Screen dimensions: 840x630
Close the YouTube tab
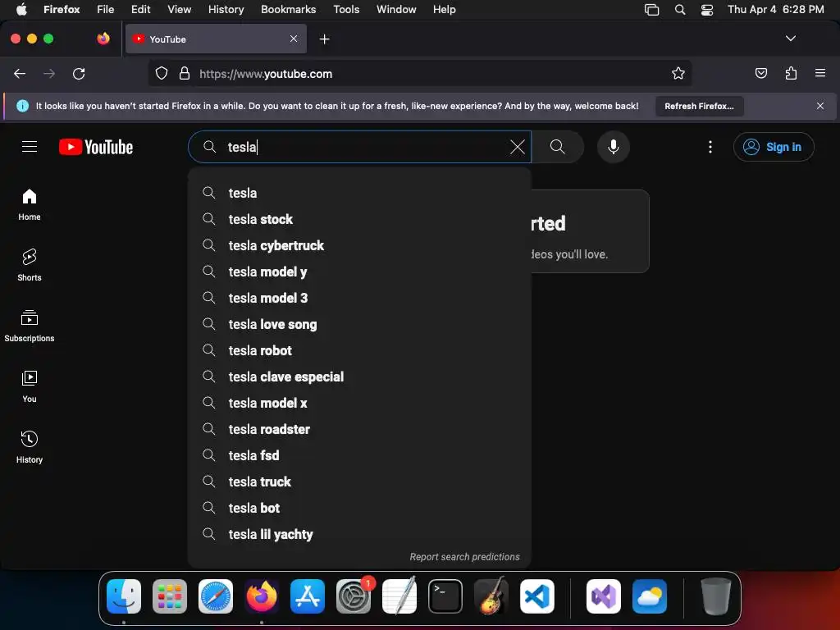294,39
